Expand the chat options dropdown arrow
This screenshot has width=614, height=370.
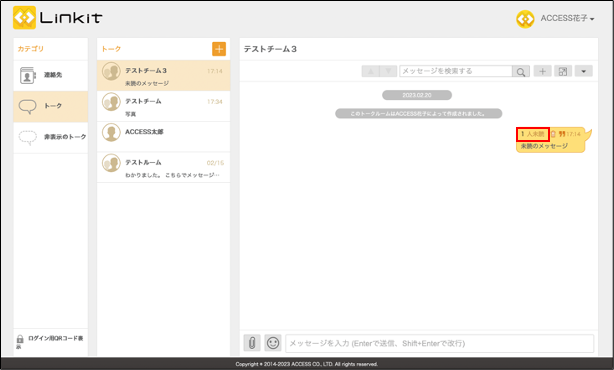(x=583, y=71)
